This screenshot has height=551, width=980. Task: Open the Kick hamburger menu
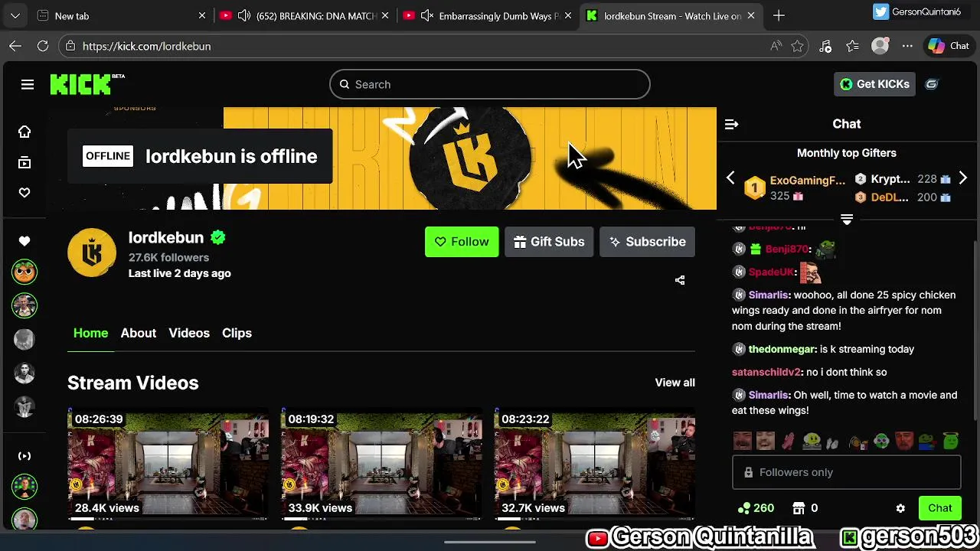pos(28,84)
